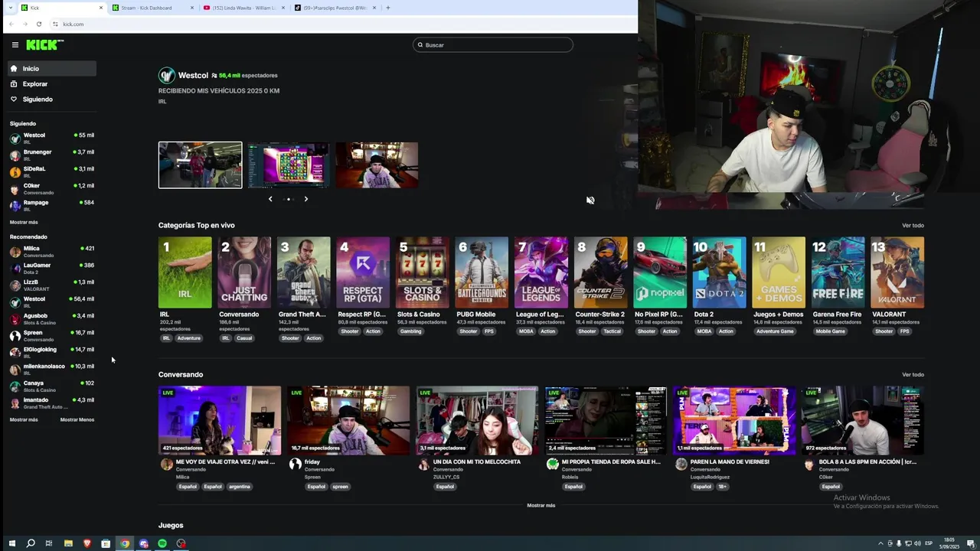Open the Just Chatting category card
Screen dimensions: 980x551
click(x=244, y=272)
